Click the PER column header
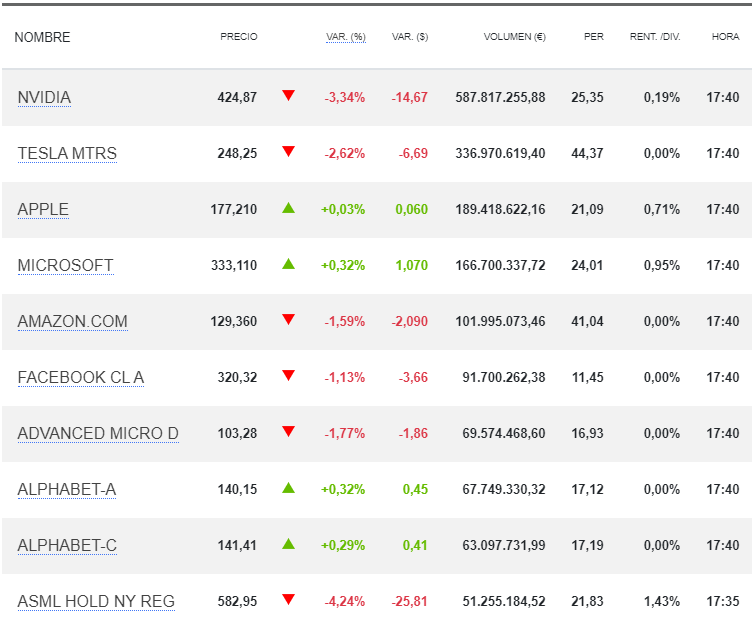 point(594,37)
